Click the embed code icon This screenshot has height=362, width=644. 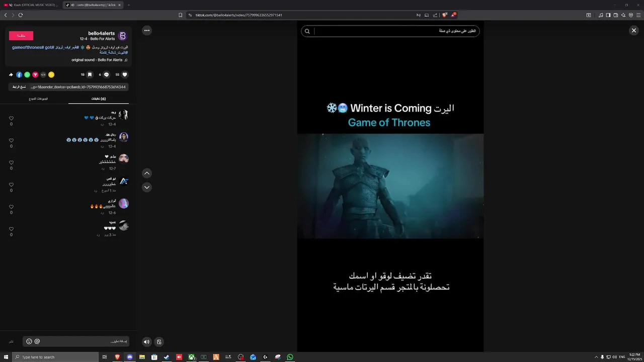(x=43, y=74)
